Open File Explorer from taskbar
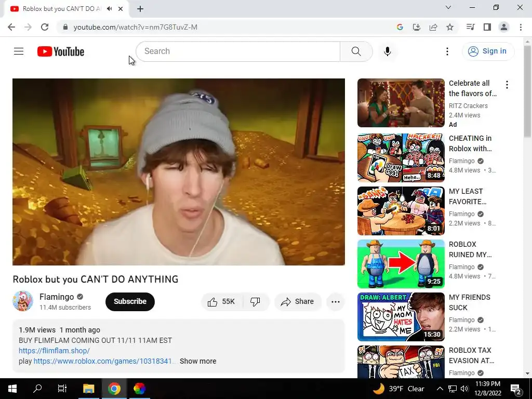The height and width of the screenshot is (399, 532). [x=88, y=389]
